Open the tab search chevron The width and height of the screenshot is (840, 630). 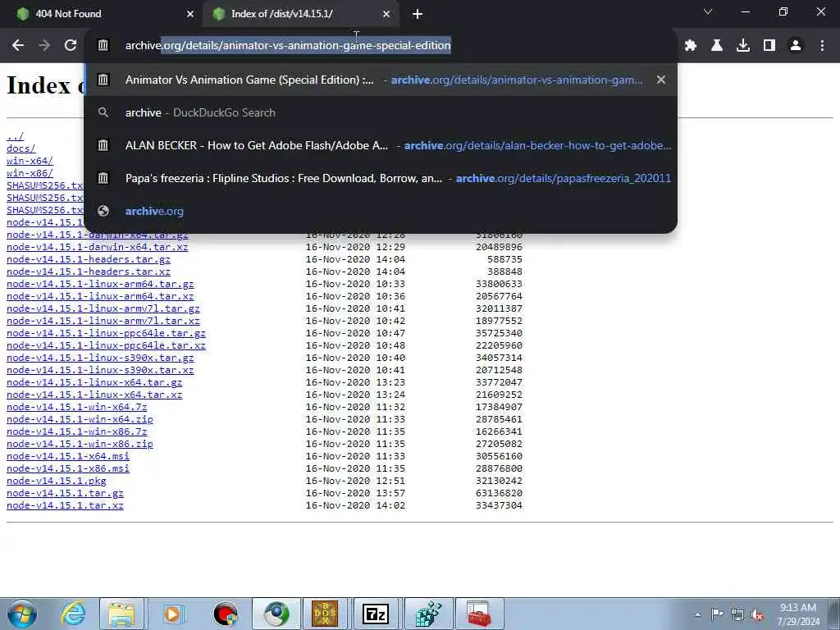pyautogui.click(x=708, y=11)
